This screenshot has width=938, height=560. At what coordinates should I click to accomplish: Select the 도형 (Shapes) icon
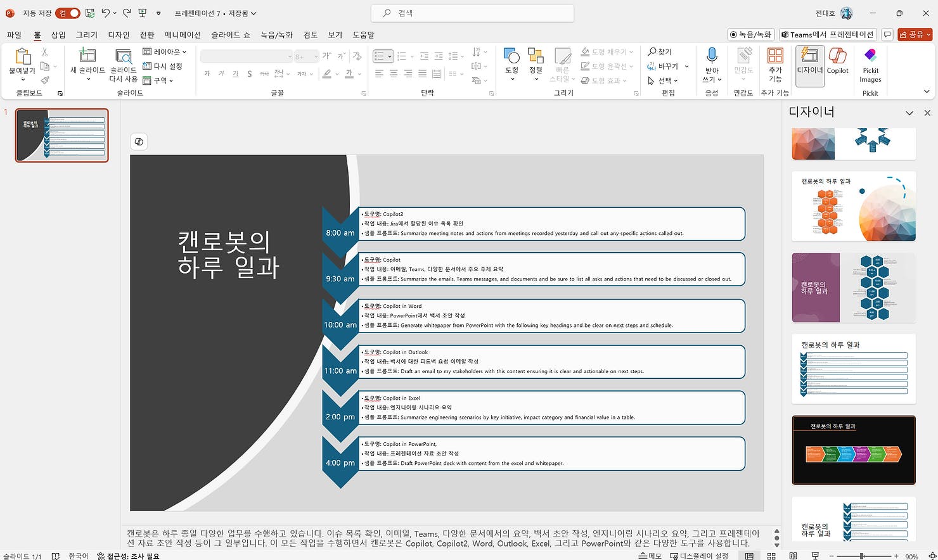(x=511, y=60)
